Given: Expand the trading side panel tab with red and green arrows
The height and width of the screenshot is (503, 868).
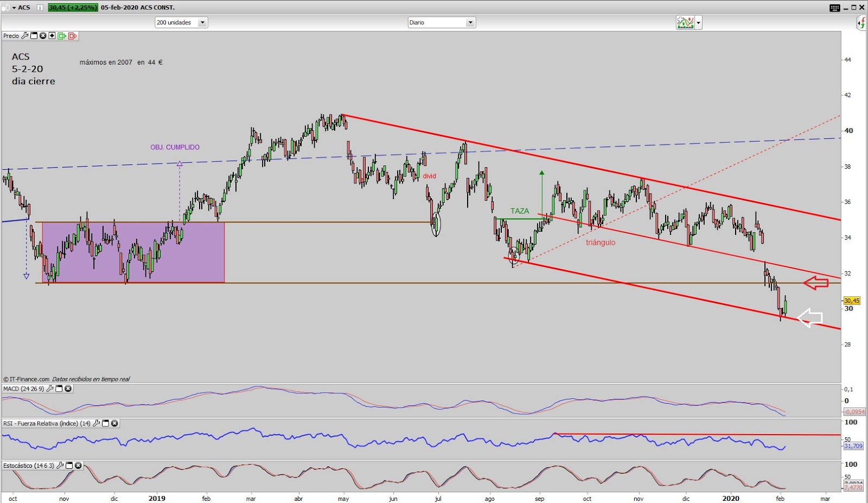Looking at the screenshot, I should [861, 23].
